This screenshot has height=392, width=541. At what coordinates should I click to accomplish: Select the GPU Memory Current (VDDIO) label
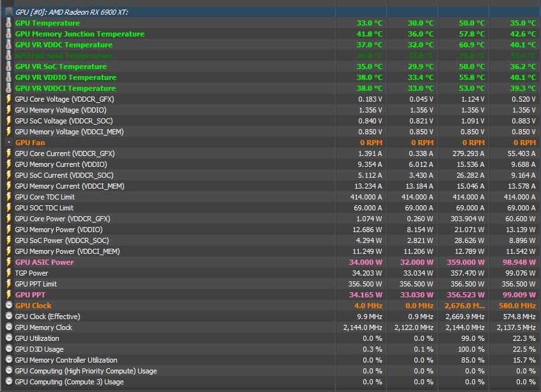click(x=61, y=164)
